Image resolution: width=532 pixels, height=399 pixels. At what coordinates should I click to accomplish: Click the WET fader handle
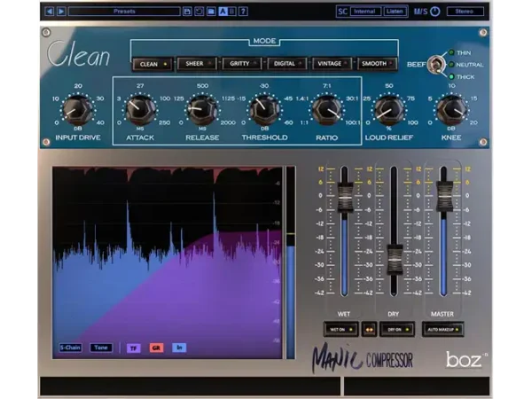click(345, 198)
